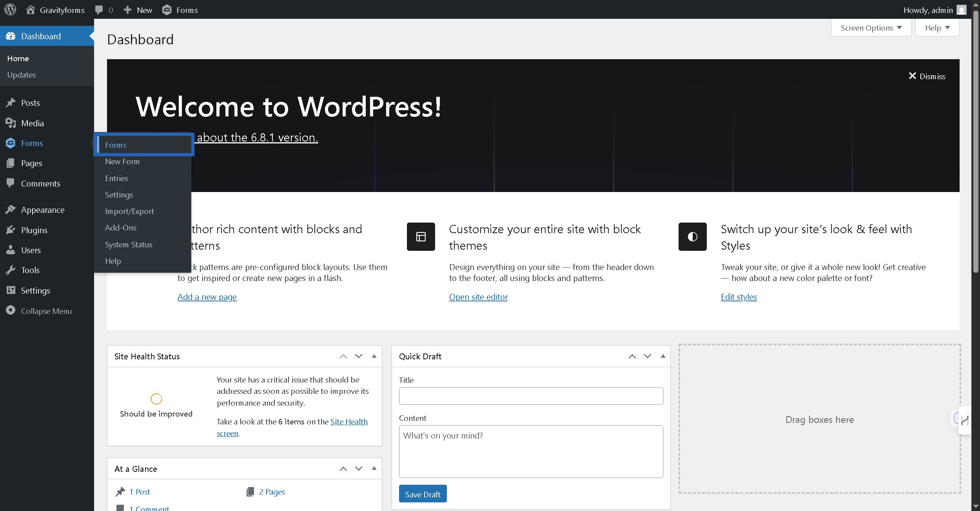The image size is (980, 511).
Task: Move Quick Draft box down with chevron
Action: [648, 356]
